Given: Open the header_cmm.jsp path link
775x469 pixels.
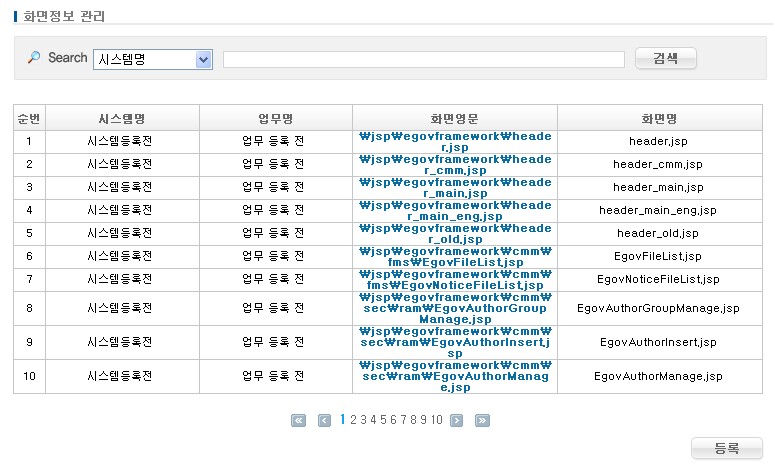Looking at the screenshot, I should click(454, 164).
